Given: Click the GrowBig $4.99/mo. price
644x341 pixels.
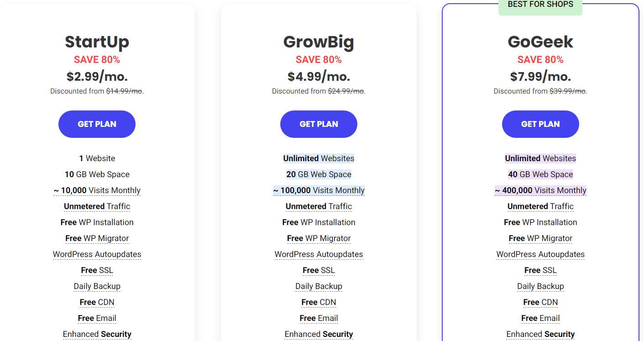Looking at the screenshot, I should 319,76.
